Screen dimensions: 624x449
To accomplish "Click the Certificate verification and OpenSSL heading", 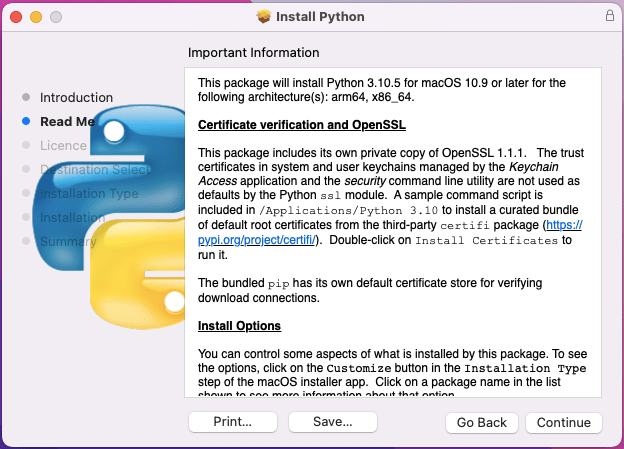I will [x=302, y=125].
